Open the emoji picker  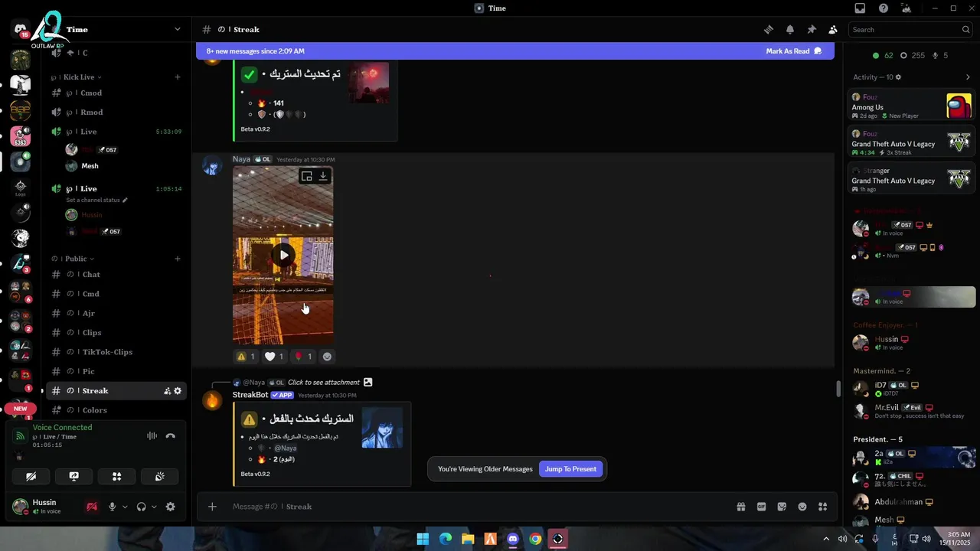[x=802, y=507]
